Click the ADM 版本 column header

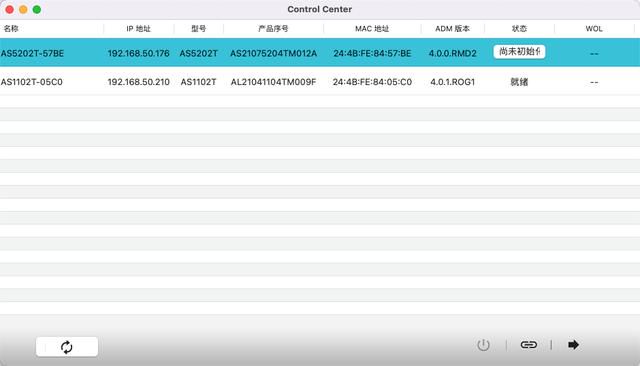click(452, 29)
